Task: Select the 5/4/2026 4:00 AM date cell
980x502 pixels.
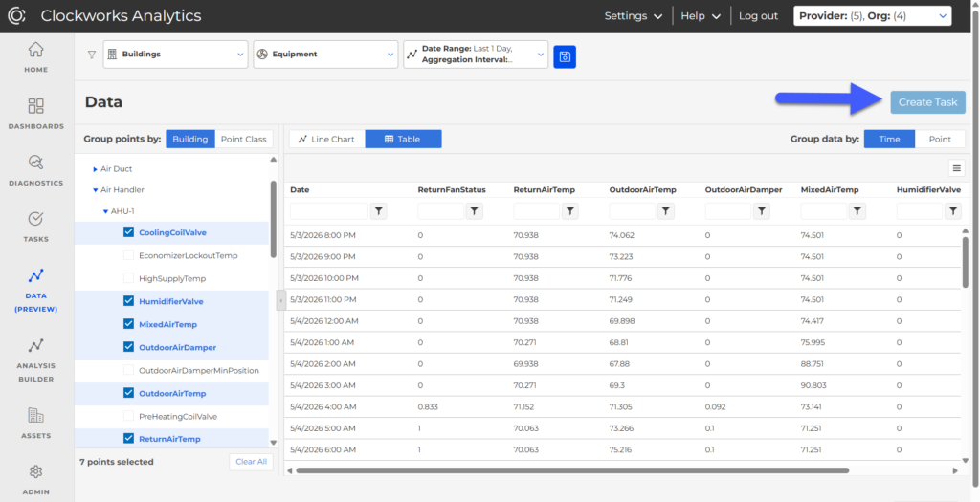Action: click(323, 407)
